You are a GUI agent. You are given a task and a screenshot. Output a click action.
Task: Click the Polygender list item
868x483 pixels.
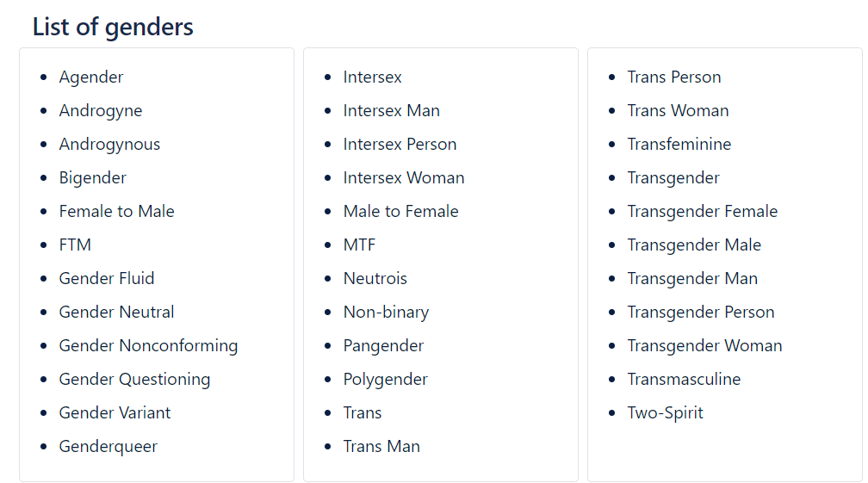click(x=385, y=380)
